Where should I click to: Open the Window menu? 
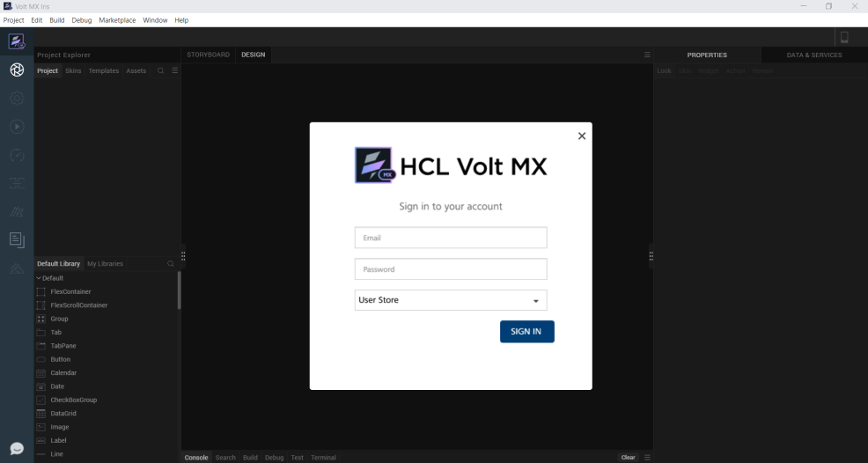pyautogui.click(x=155, y=20)
